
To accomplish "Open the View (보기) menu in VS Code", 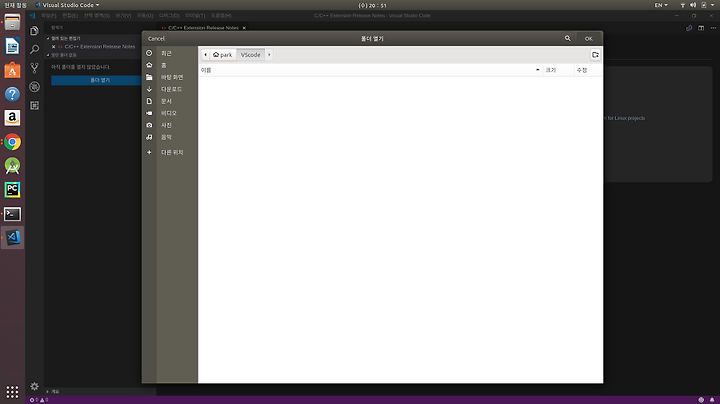I will click(123, 16).
